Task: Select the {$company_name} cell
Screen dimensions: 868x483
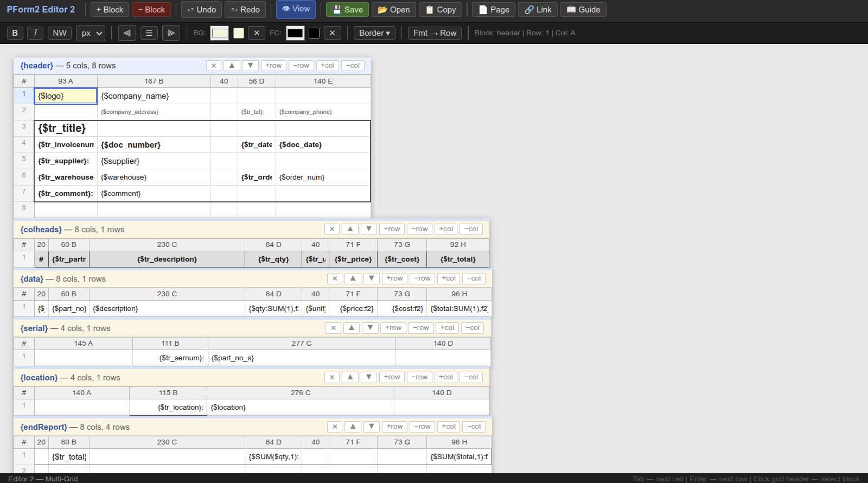Action: click(154, 96)
